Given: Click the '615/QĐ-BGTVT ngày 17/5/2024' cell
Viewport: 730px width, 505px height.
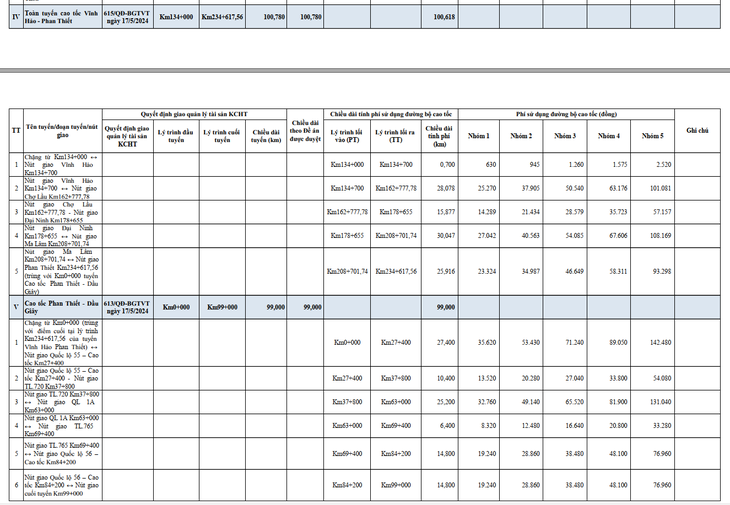Looking at the screenshot, I should pos(128,17).
